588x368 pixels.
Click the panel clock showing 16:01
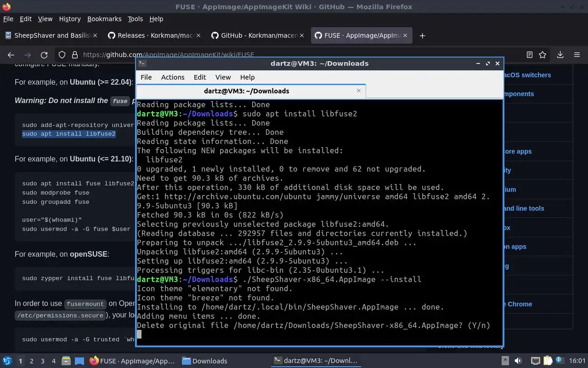(577, 361)
